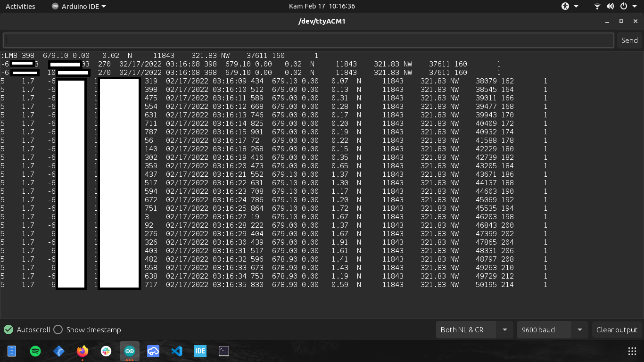Click the Show Applications grid icon

point(632,351)
